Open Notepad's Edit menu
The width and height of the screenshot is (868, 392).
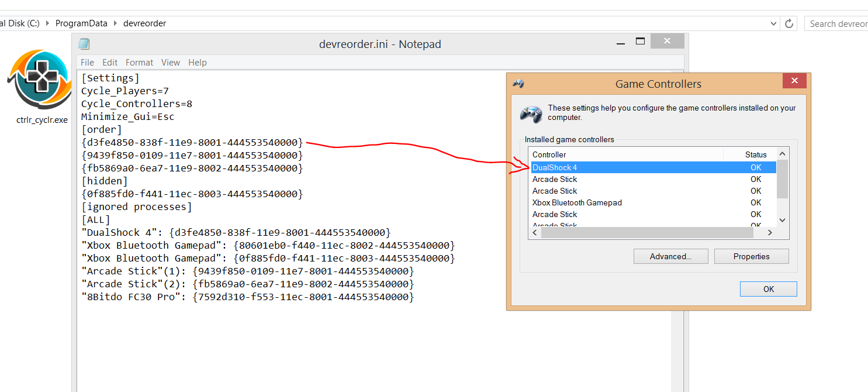(110, 63)
